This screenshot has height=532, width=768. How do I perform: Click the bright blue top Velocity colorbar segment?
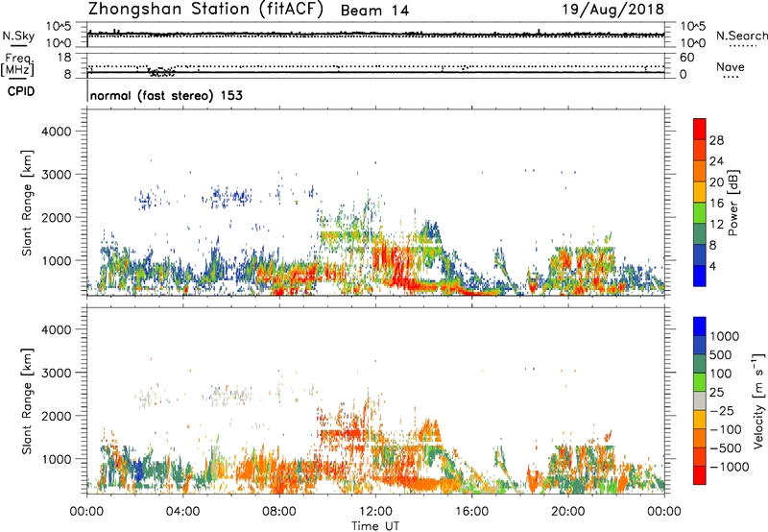(700, 326)
